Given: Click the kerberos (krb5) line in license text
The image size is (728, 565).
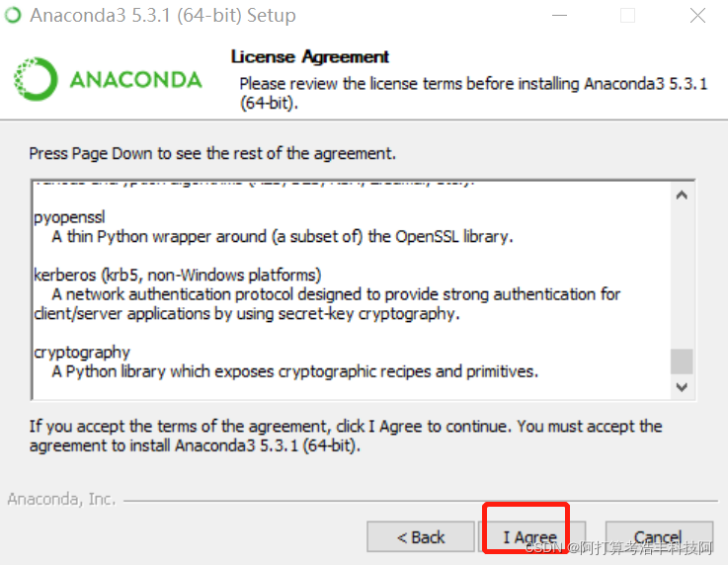Looking at the screenshot, I should [x=178, y=276].
